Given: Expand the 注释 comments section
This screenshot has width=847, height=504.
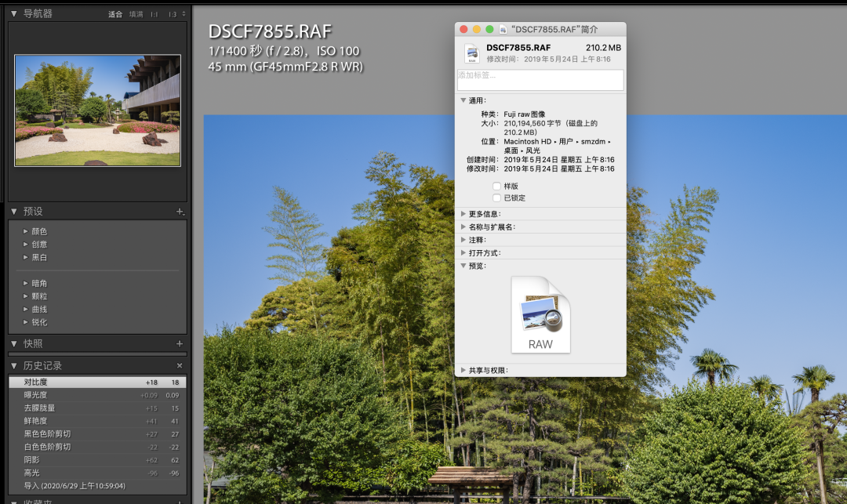Looking at the screenshot, I should tap(463, 240).
